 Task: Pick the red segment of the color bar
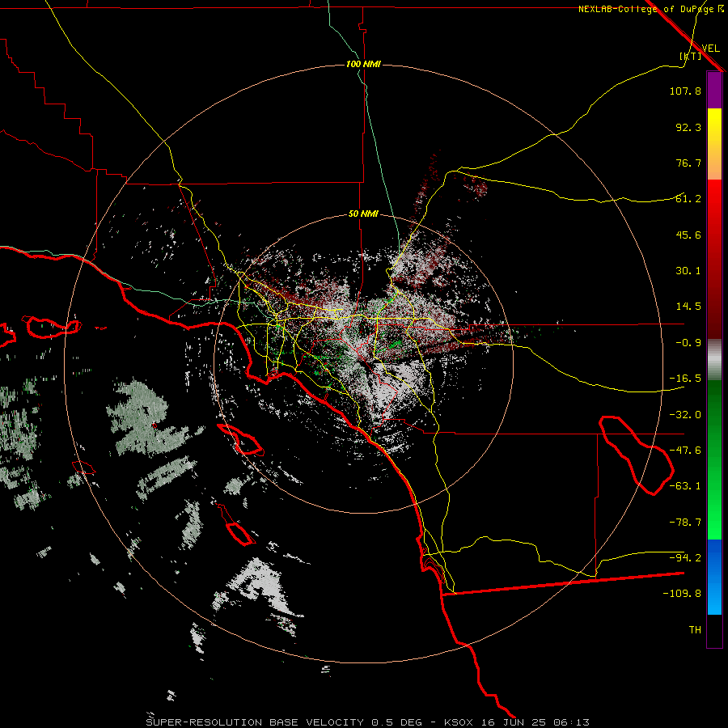(714, 259)
